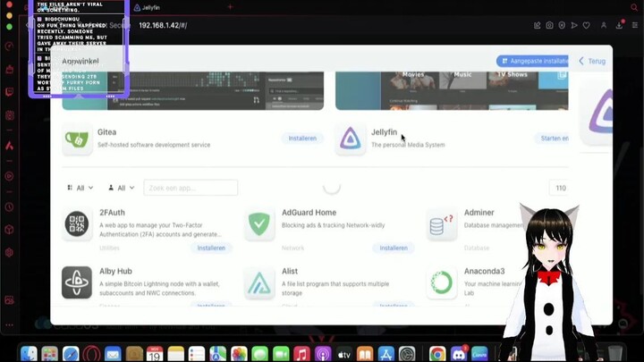Open the AdGuard Home green shield icon
The image size is (644, 362).
point(259,224)
